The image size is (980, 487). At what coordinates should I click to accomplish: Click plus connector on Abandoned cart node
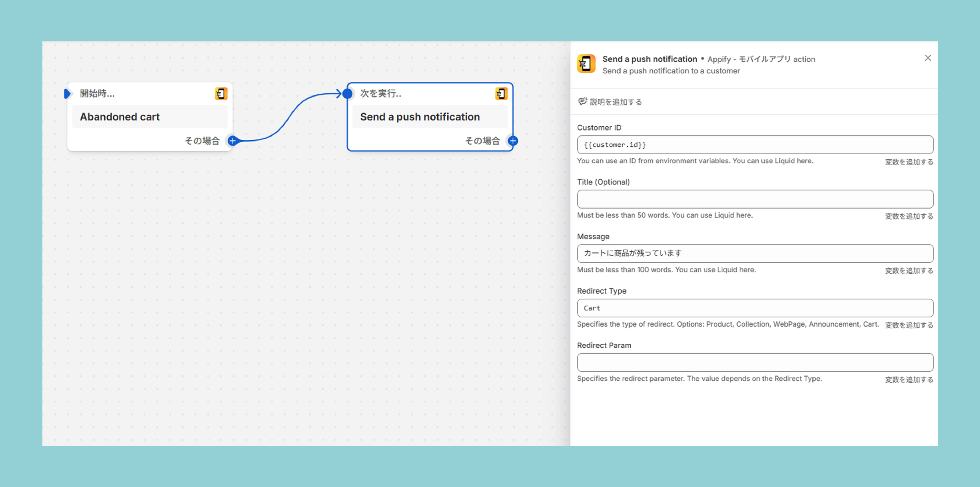click(232, 141)
